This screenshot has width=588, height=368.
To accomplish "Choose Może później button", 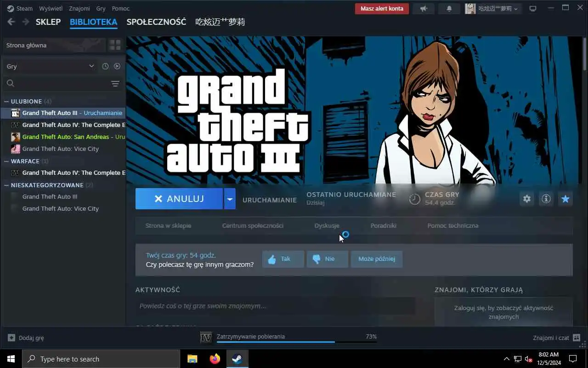I will (377, 259).
